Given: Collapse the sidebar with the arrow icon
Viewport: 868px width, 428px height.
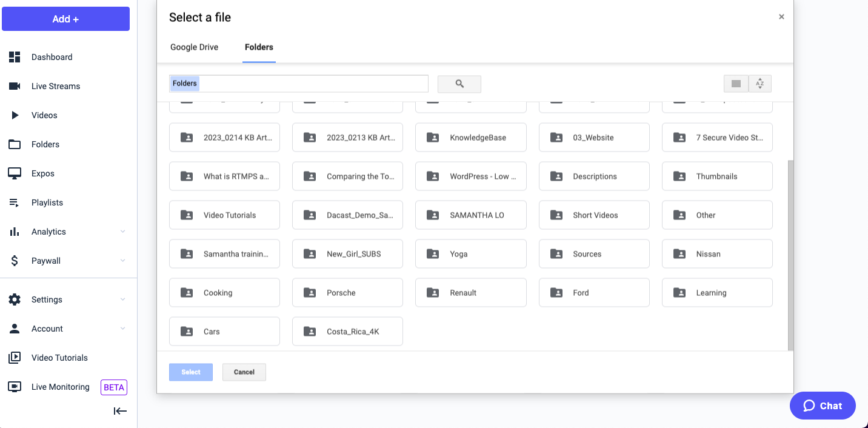Looking at the screenshot, I should pyautogui.click(x=120, y=411).
